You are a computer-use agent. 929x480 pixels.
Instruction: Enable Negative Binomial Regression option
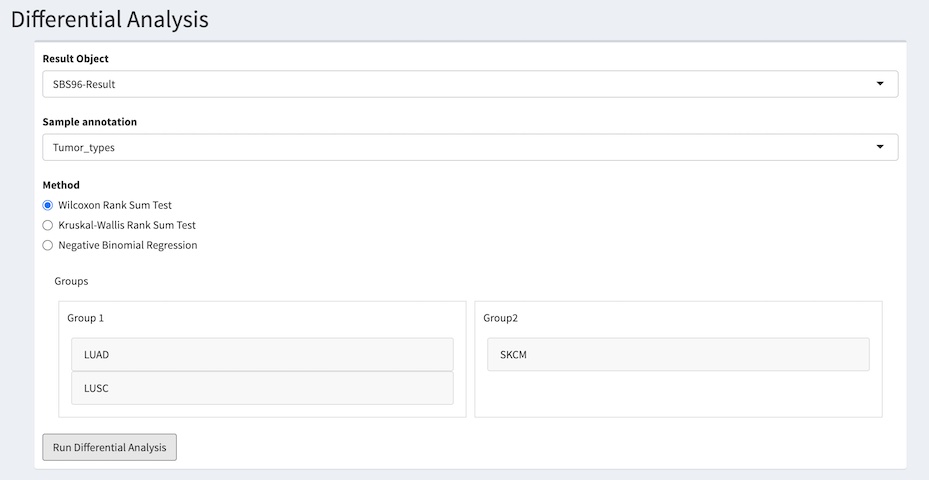[48, 245]
